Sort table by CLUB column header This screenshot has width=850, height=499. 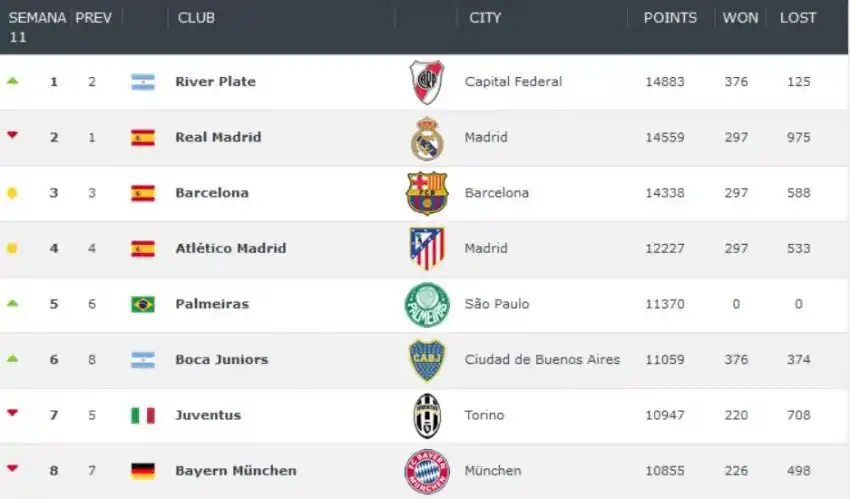click(x=196, y=18)
